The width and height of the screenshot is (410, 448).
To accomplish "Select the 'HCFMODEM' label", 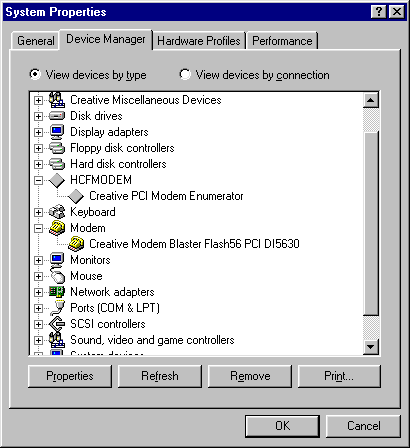I will 101,180.
